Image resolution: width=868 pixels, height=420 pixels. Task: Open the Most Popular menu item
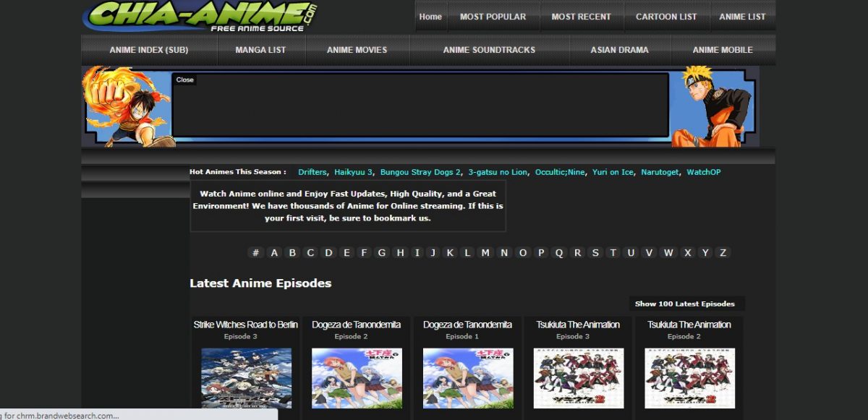click(x=493, y=17)
